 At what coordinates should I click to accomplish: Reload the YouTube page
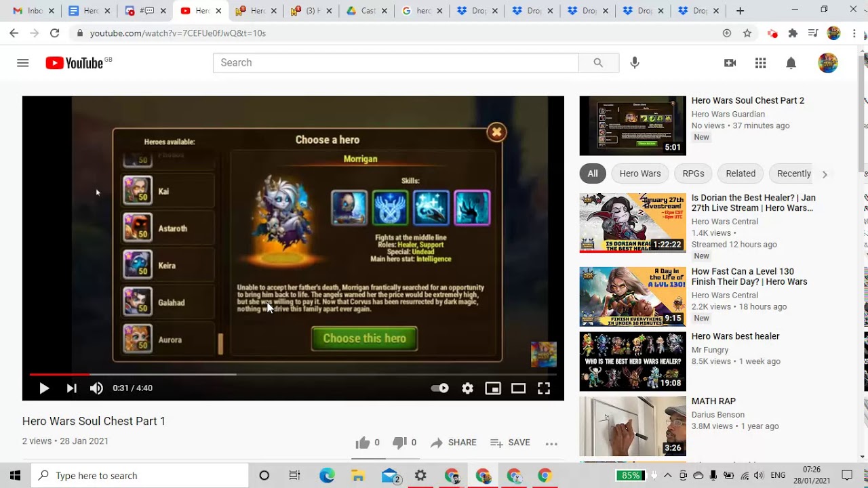tap(54, 33)
